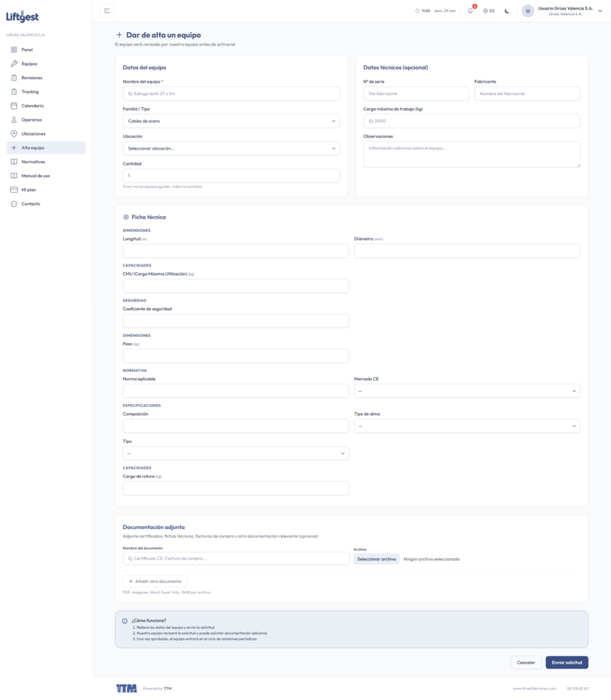Click the Ubicaciones pin icon
Image resolution: width=611 pixels, height=700 pixels.
pyautogui.click(x=14, y=134)
